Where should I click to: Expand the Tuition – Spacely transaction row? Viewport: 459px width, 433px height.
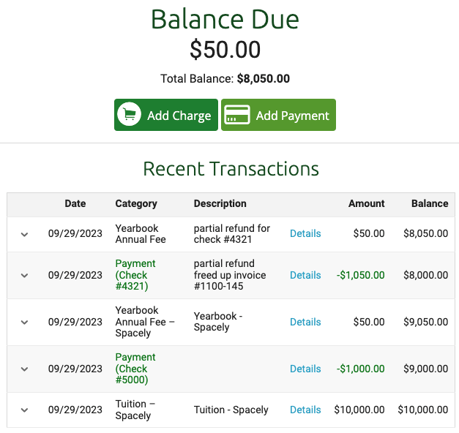24,410
